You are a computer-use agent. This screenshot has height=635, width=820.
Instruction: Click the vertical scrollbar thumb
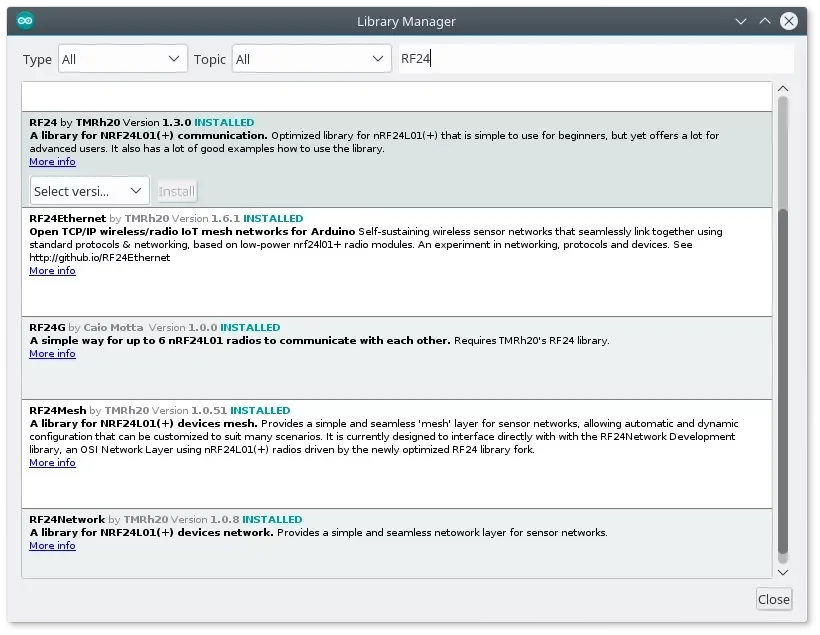point(783,381)
